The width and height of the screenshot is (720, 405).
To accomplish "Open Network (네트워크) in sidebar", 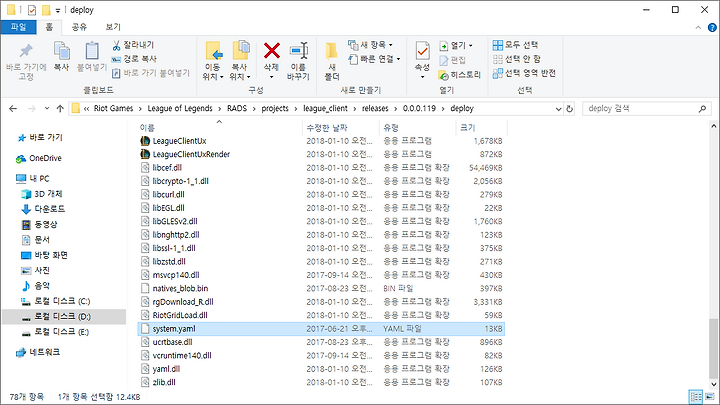I will pos(38,352).
